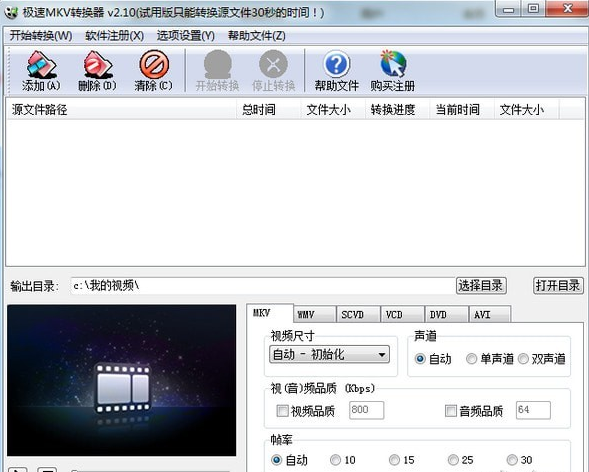Click the audio bitrate field showing 64

[x=533, y=410]
